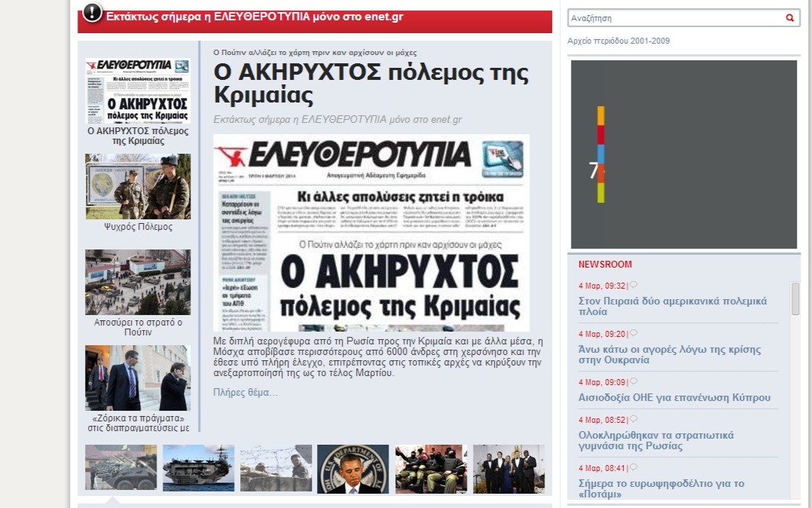Click the red NEWSROOM heading
This screenshot has height=508, width=812.
(x=605, y=265)
